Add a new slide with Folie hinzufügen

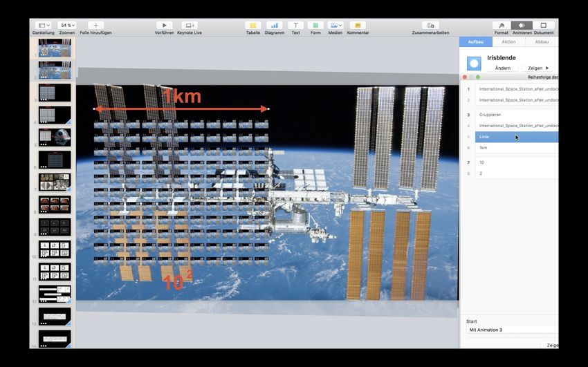95,25
